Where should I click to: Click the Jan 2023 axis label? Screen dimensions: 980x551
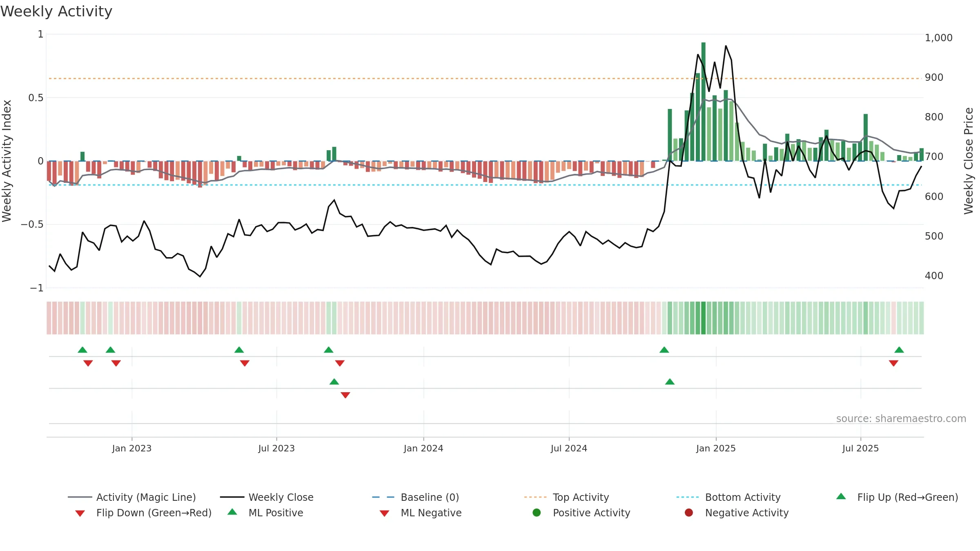[x=132, y=448]
